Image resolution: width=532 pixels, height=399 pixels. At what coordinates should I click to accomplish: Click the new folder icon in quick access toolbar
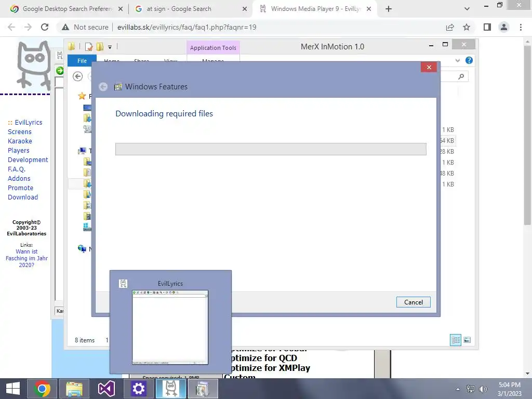pos(100,47)
